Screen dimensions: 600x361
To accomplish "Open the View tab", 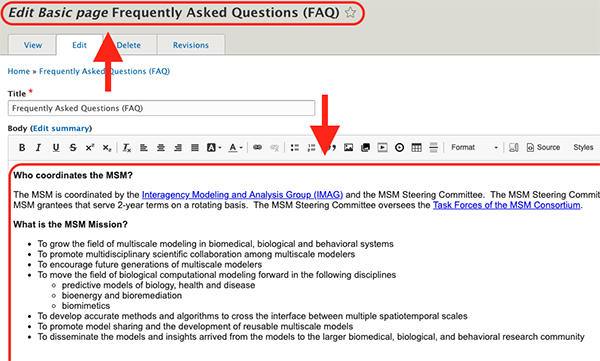I will click(x=33, y=45).
